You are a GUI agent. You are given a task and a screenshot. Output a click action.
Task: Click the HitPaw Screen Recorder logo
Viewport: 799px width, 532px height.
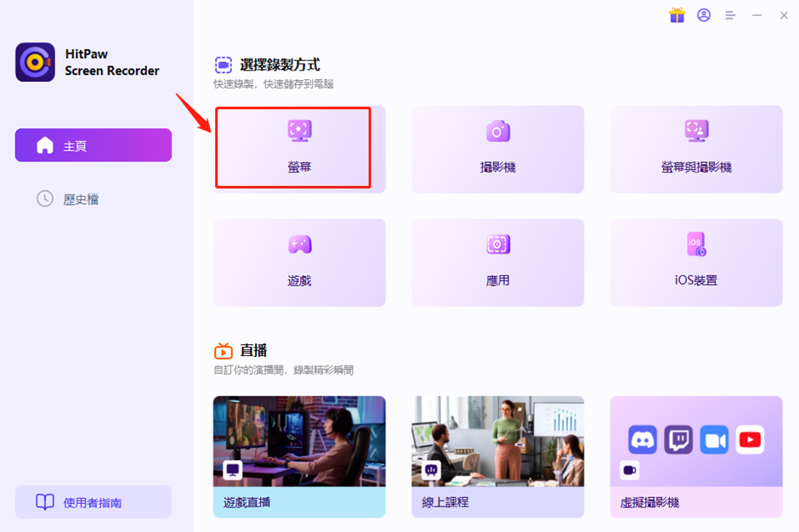pyautogui.click(x=35, y=63)
